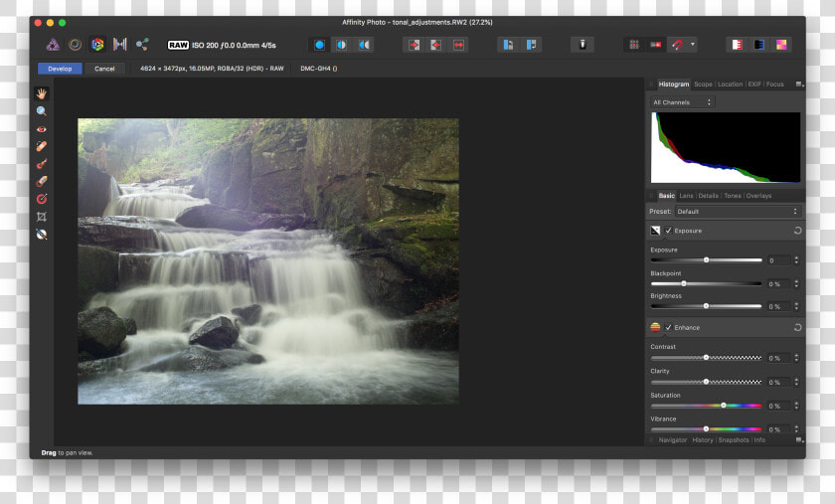Open the Assistant options icon
This screenshot has height=504, width=835.
click(583, 46)
